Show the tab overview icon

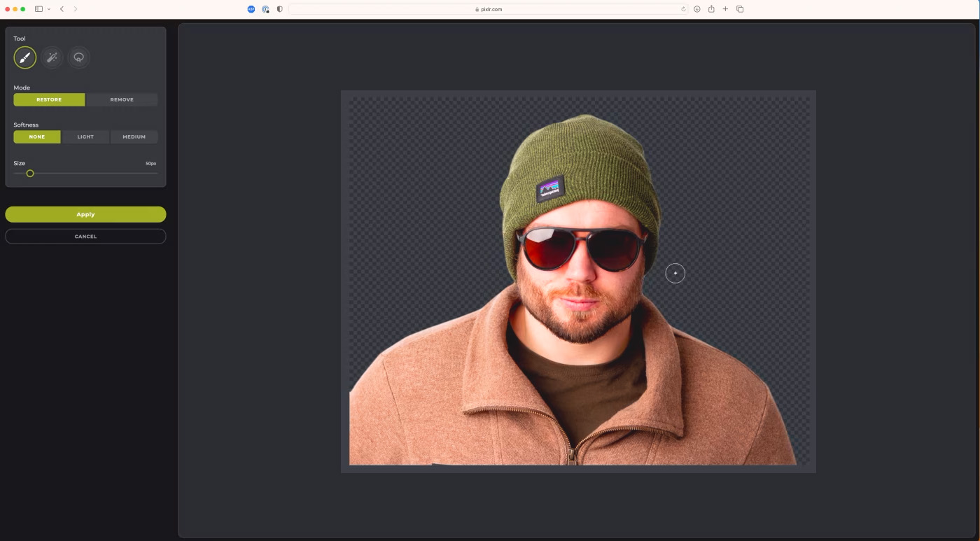740,9
